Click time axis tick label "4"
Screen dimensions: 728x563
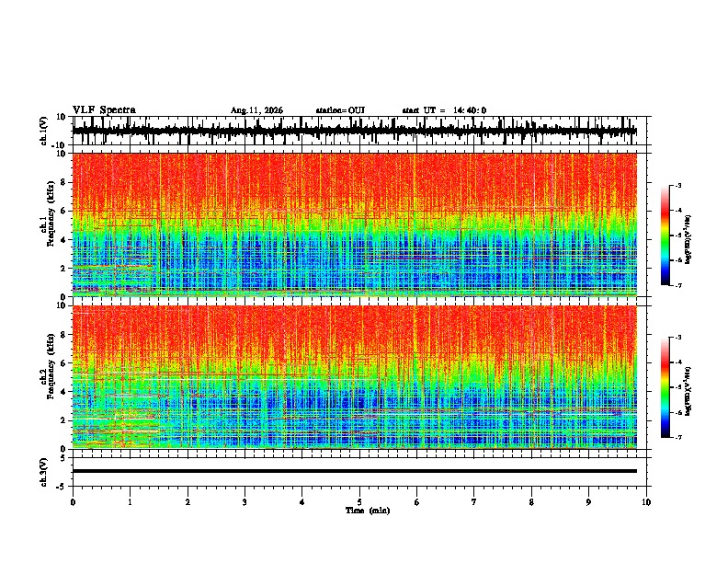pos(302,502)
